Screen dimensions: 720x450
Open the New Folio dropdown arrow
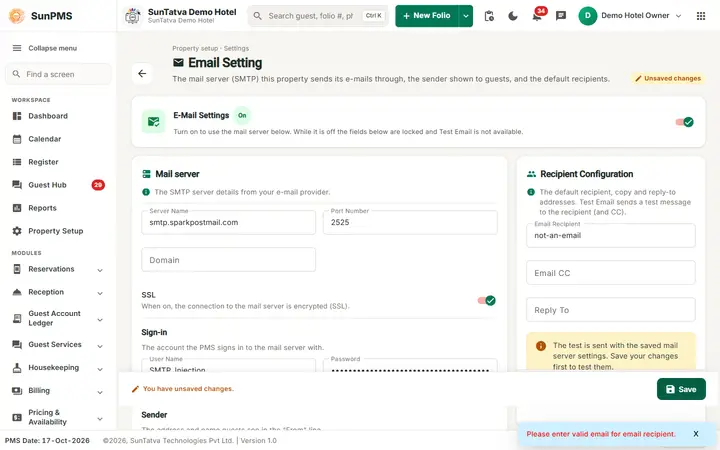pyautogui.click(x=466, y=16)
